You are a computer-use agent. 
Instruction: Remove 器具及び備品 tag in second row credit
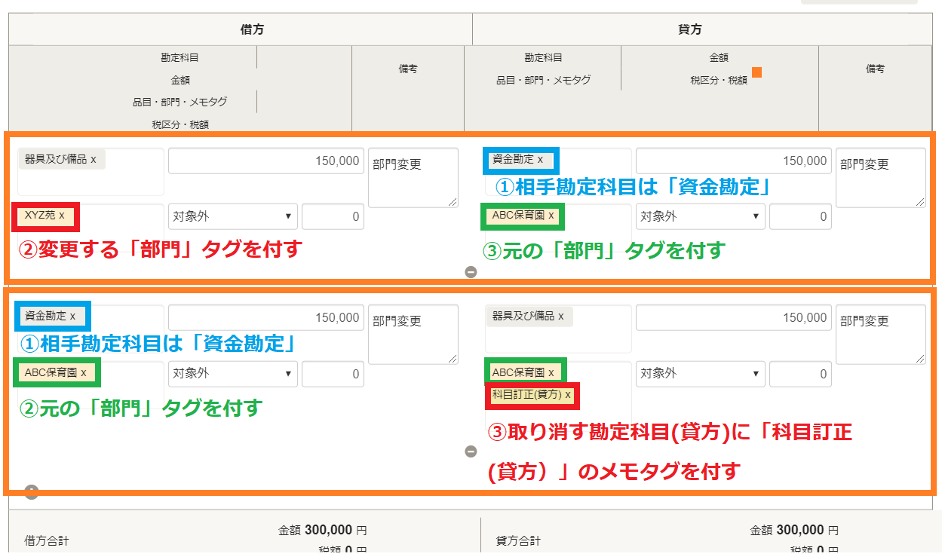561,317
